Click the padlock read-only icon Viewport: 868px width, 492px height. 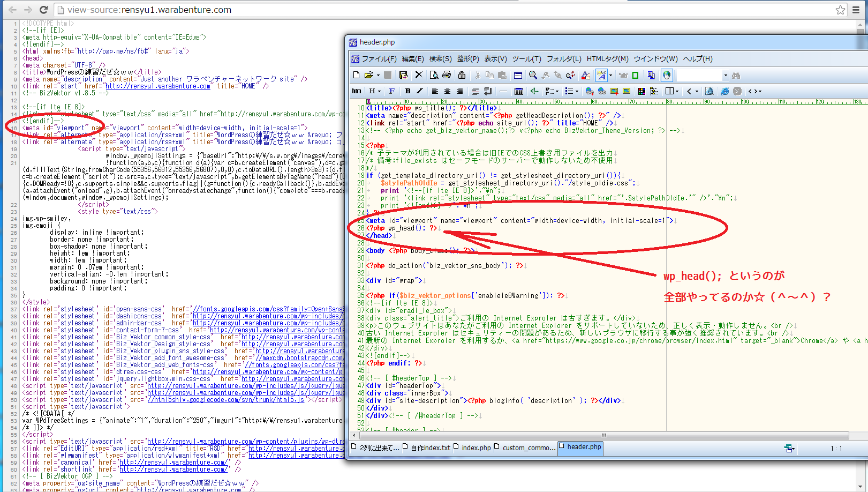[462, 75]
